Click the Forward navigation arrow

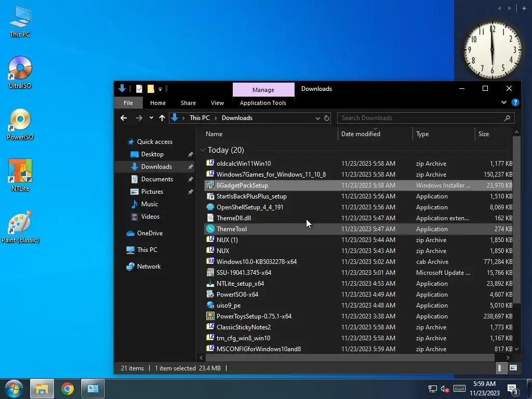point(139,118)
